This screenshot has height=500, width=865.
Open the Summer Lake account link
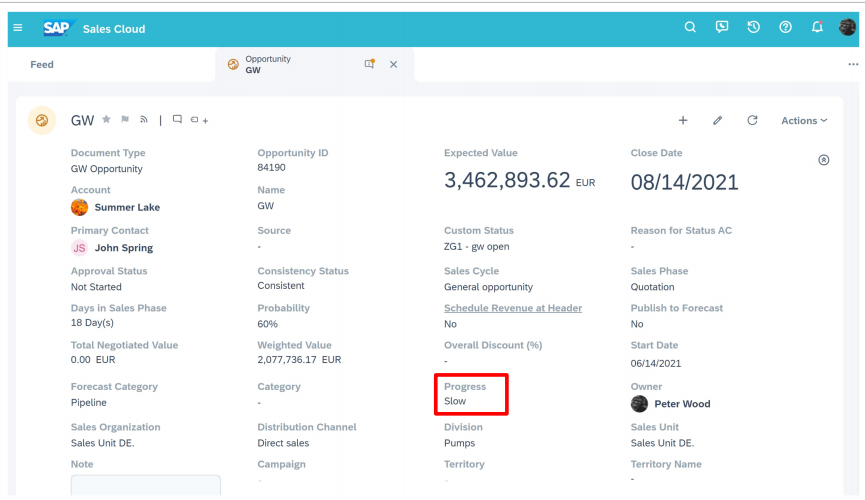point(127,208)
